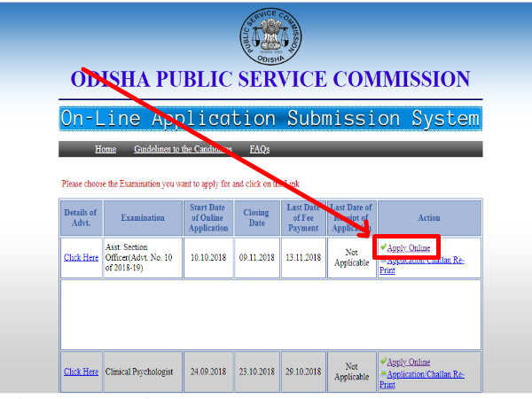Click 'Closing Date' column header
Image resolution: width=532 pixels, height=399 pixels.
coord(257,218)
